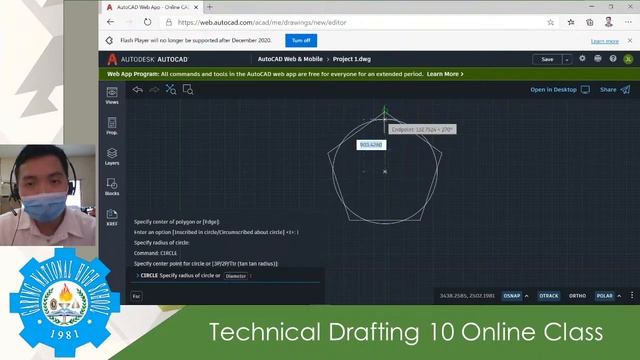This screenshot has width=640, height=360.
Task: Open the help question mark icon
Action: coord(613,59)
